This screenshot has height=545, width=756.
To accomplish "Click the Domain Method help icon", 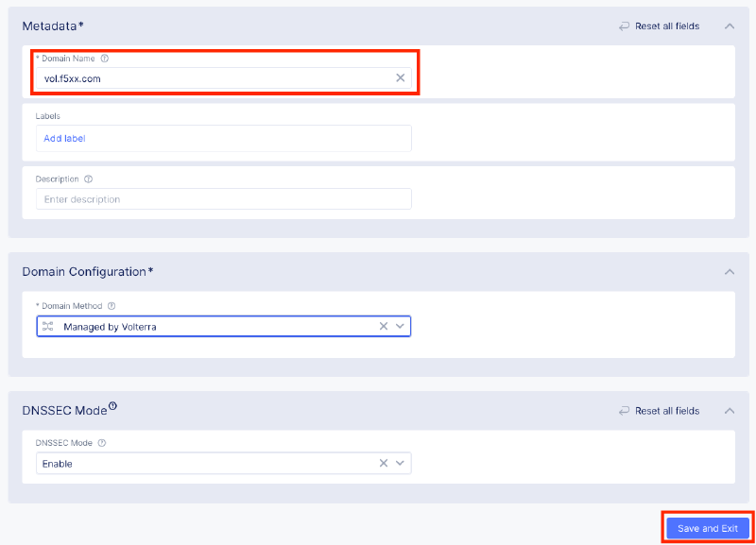I will [x=112, y=306].
